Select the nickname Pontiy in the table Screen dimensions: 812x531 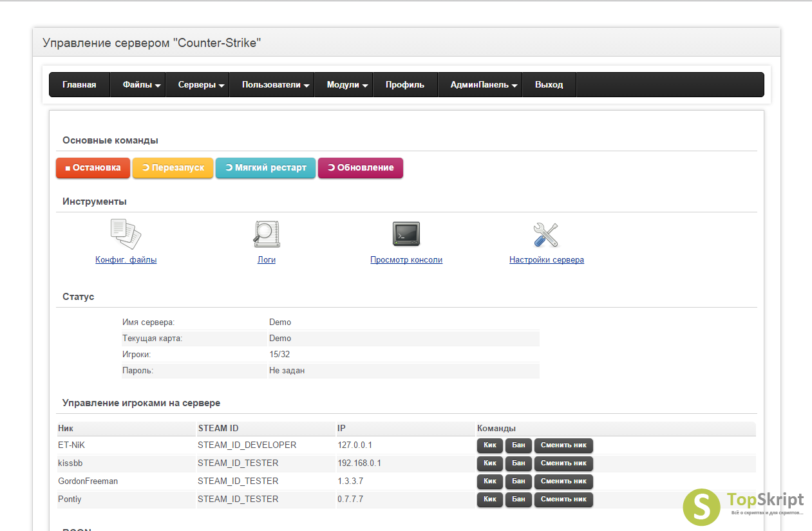[70, 499]
